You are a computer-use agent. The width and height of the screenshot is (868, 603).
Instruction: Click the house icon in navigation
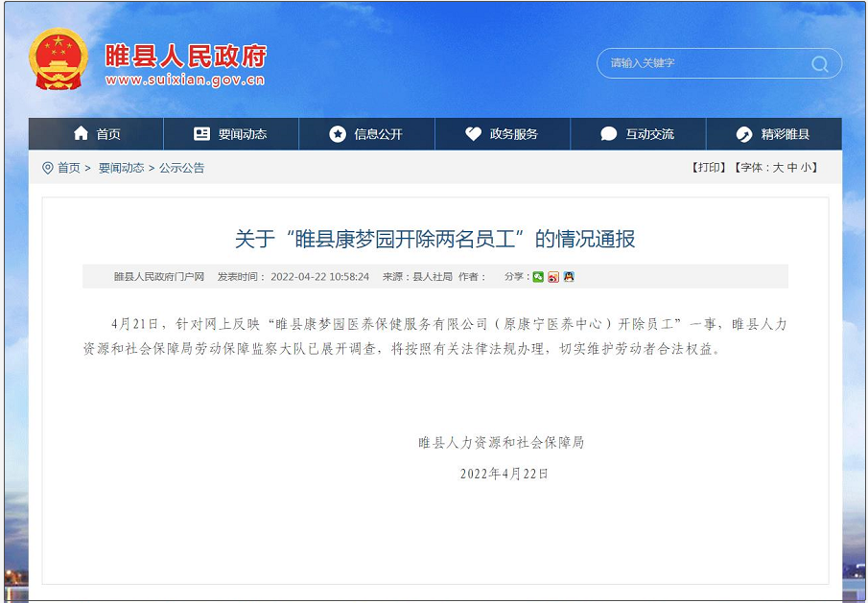point(81,133)
